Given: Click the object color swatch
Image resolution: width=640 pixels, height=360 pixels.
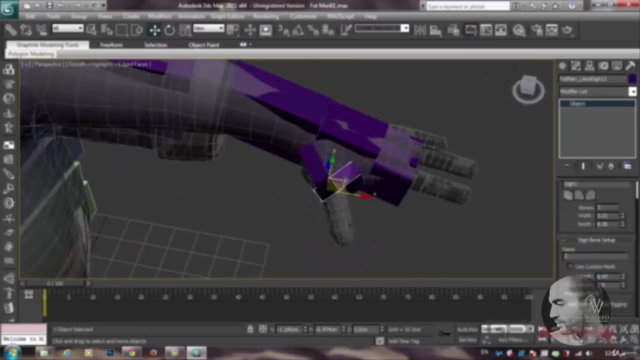Looking at the screenshot, I should coord(632,79).
